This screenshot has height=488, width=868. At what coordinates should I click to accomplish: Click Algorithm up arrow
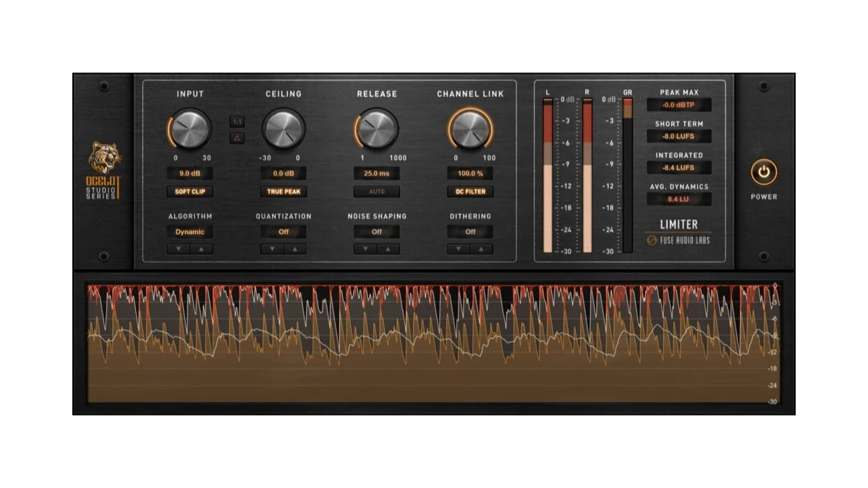pos(202,249)
